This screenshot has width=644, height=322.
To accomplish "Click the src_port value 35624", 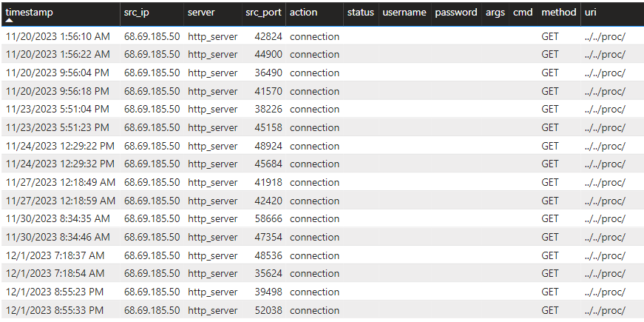I will coord(265,273).
